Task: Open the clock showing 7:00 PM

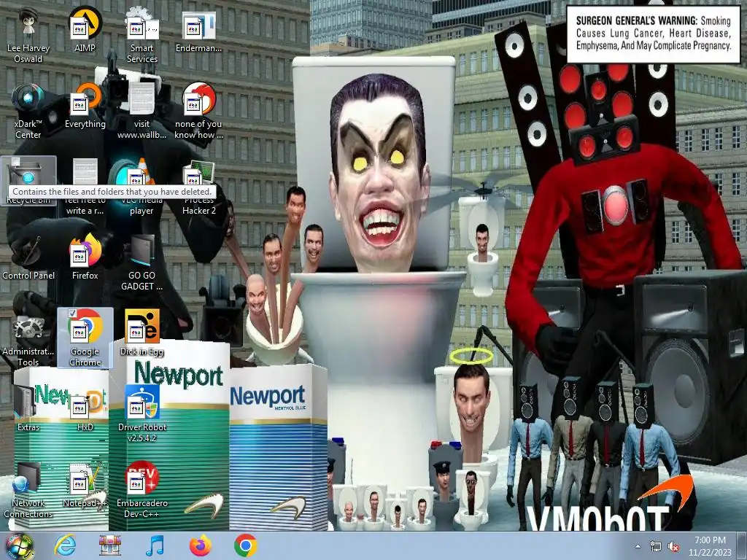Action: click(710, 545)
